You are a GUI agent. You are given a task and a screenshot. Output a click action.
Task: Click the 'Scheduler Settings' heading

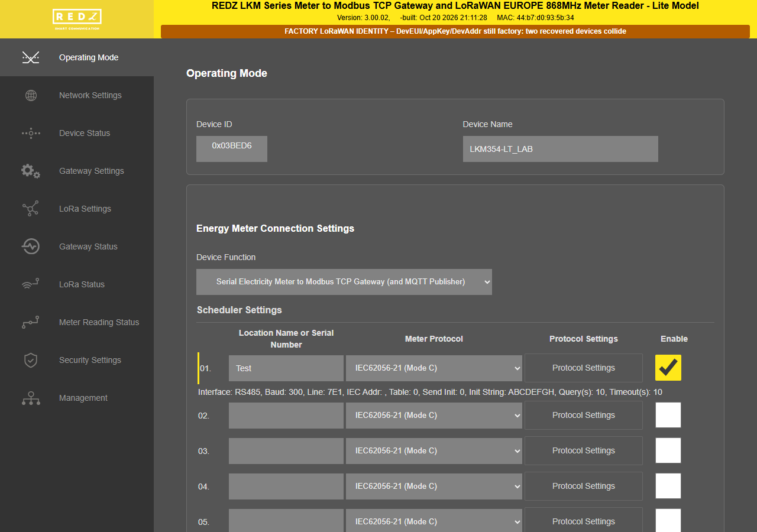240,310
